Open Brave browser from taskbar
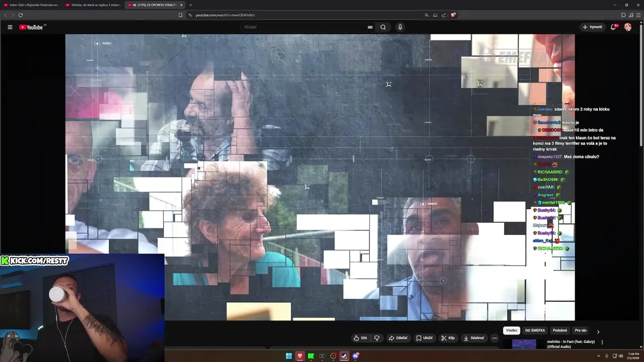 tap(300, 356)
